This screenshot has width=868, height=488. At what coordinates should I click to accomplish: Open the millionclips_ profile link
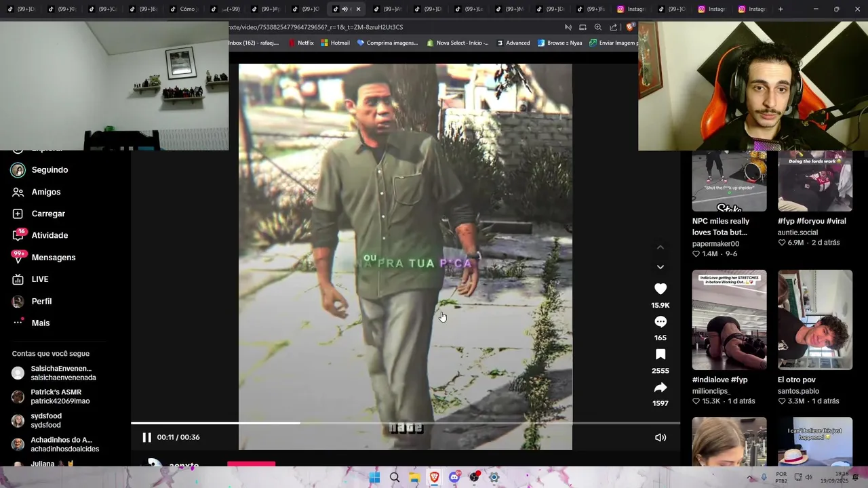coord(711,391)
